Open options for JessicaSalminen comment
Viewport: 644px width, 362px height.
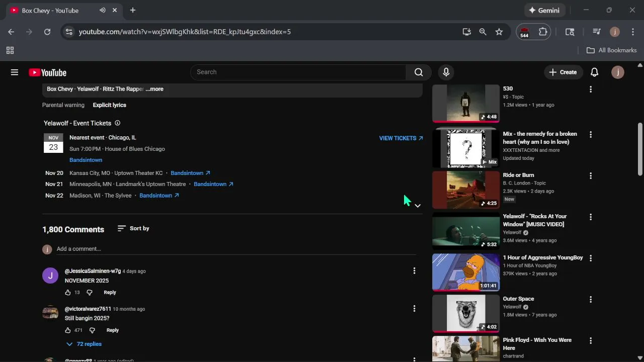(x=414, y=271)
